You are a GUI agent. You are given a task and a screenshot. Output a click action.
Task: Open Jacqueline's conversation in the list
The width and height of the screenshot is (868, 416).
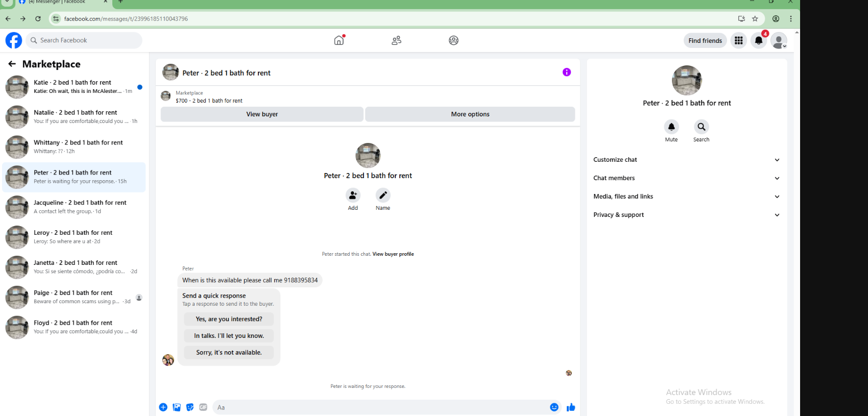[74, 207]
